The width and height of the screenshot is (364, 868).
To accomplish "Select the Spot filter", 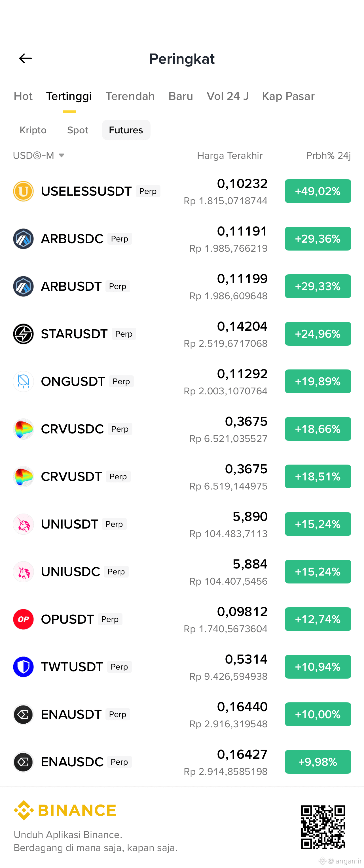I will [x=78, y=130].
